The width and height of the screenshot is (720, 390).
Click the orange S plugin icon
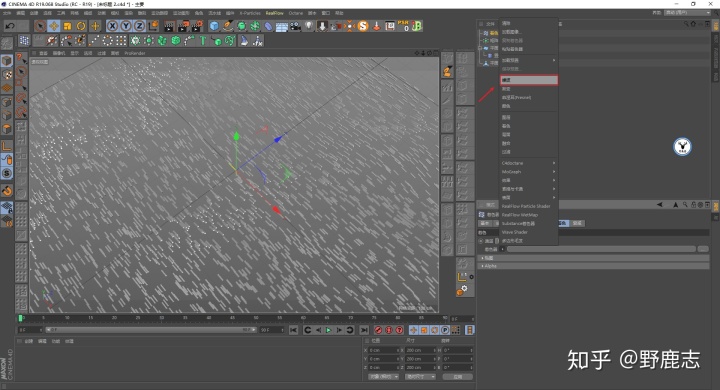(363, 26)
